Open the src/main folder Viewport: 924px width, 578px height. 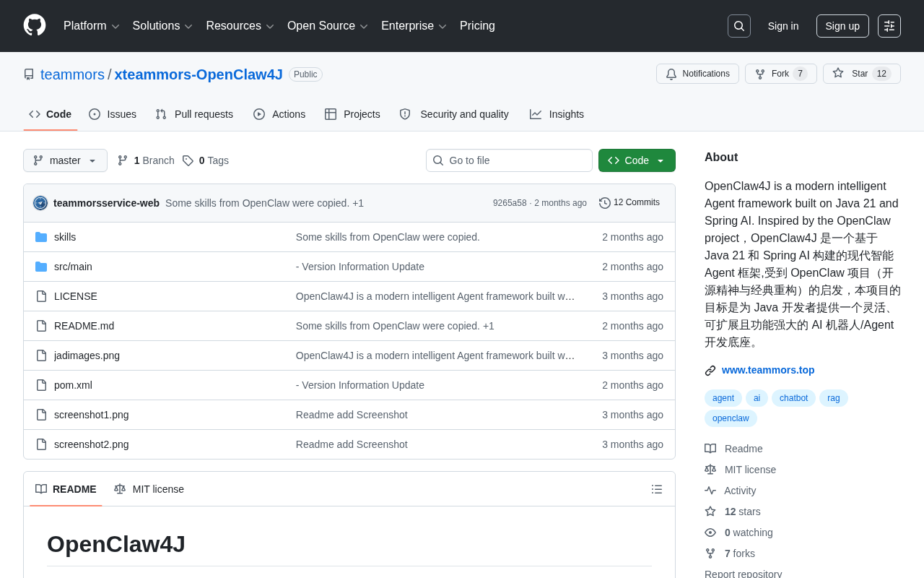73,267
